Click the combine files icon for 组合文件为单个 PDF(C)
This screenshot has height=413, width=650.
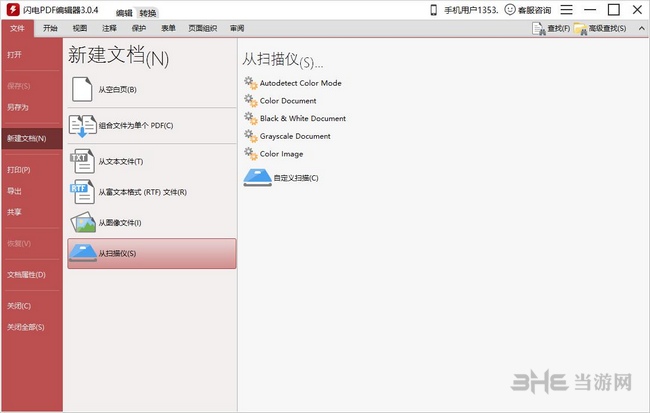click(x=82, y=126)
